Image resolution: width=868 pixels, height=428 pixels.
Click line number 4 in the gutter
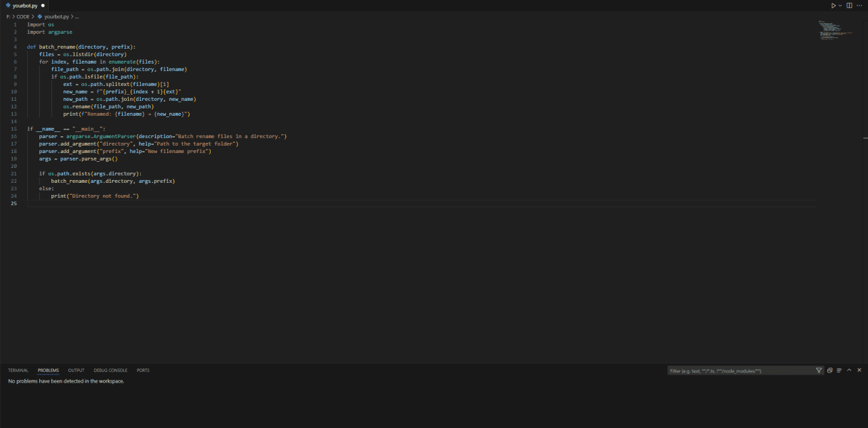[x=15, y=47]
